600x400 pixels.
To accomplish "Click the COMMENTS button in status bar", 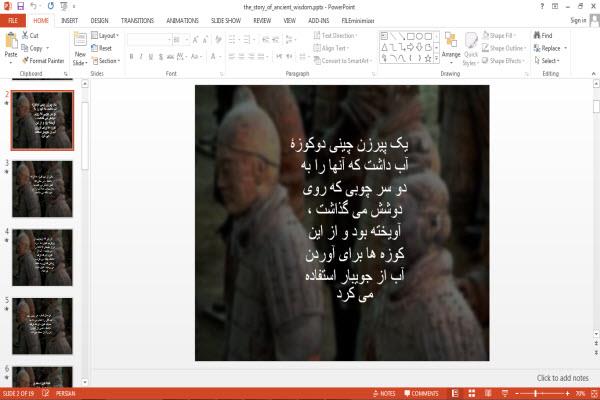I will 421,393.
